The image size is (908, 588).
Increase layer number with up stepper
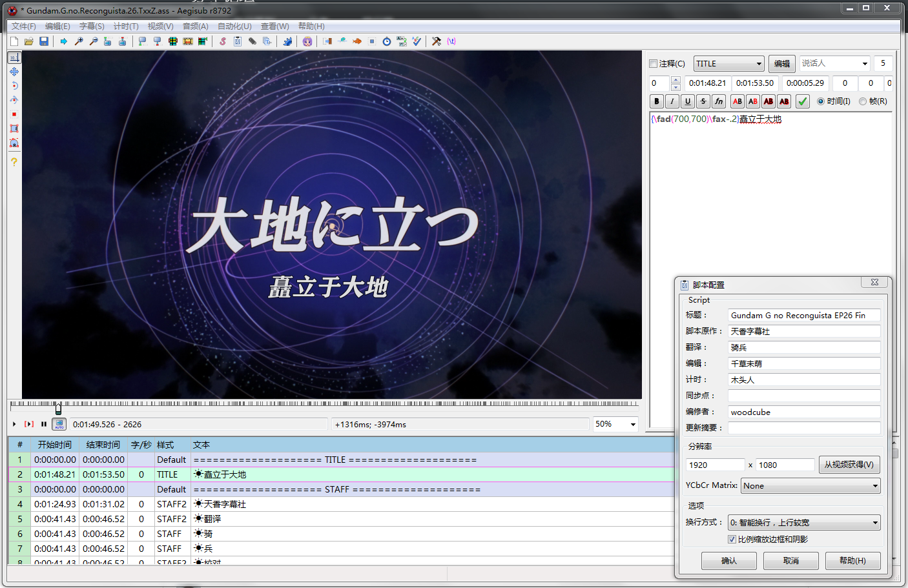(676, 79)
